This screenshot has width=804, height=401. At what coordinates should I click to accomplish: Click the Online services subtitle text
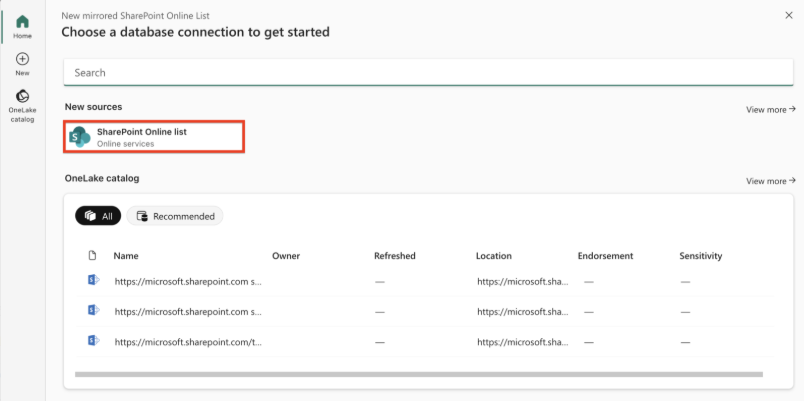click(126, 144)
